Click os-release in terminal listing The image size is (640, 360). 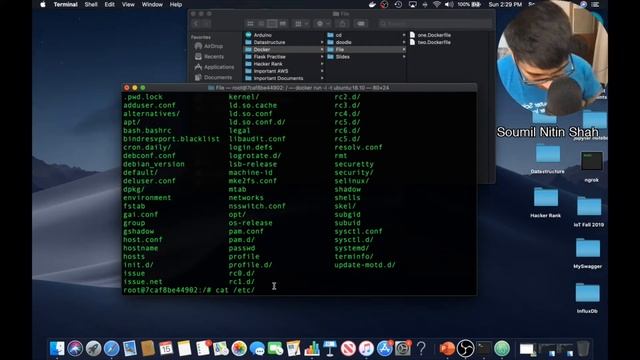pyautogui.click(x=250, y=223)
